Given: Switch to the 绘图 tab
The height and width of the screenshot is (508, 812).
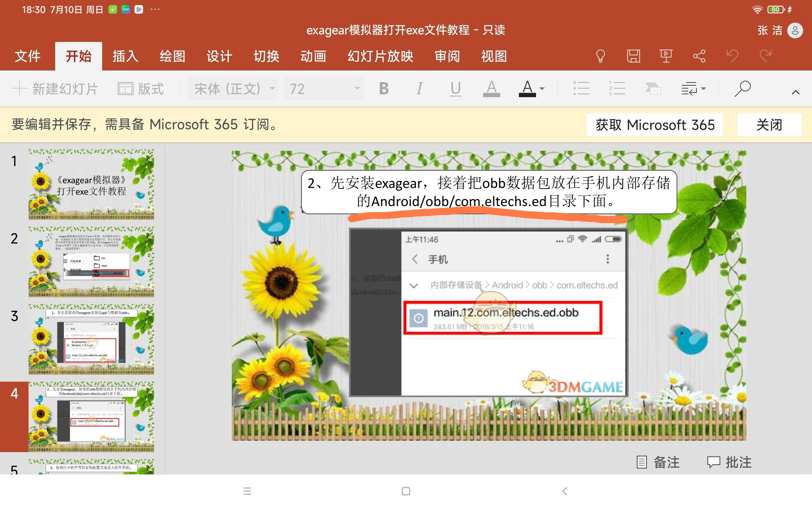Looking at the screenshot, I should (172, 56).
